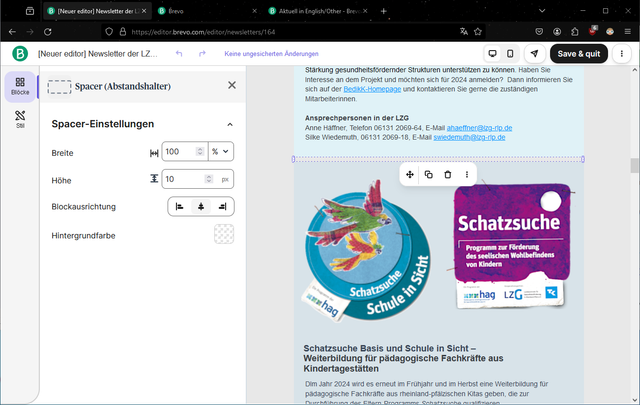Viewport: 640px width, 405px height.
Task: Bookmark this page with the star
Action: [x=478, y=32]
